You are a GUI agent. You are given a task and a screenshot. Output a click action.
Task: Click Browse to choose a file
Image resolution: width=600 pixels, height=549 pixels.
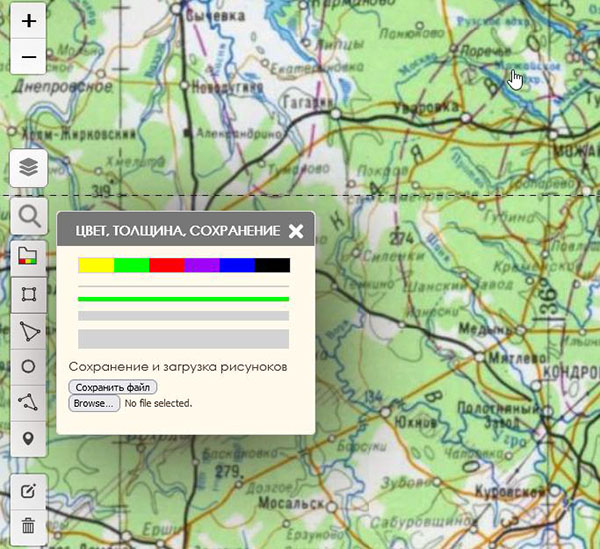pos(95,403)
